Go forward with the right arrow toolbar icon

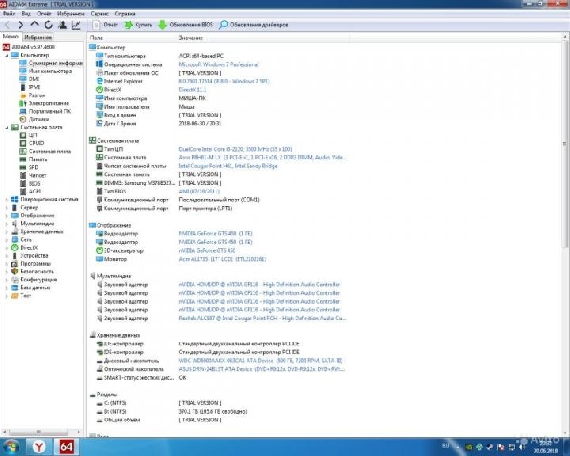[20, 25]
